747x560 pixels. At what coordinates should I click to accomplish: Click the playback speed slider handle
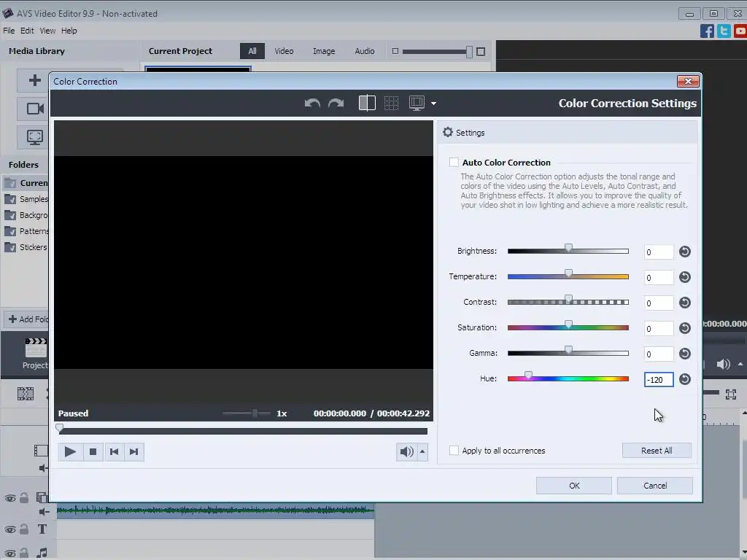[x=255, y=413]
